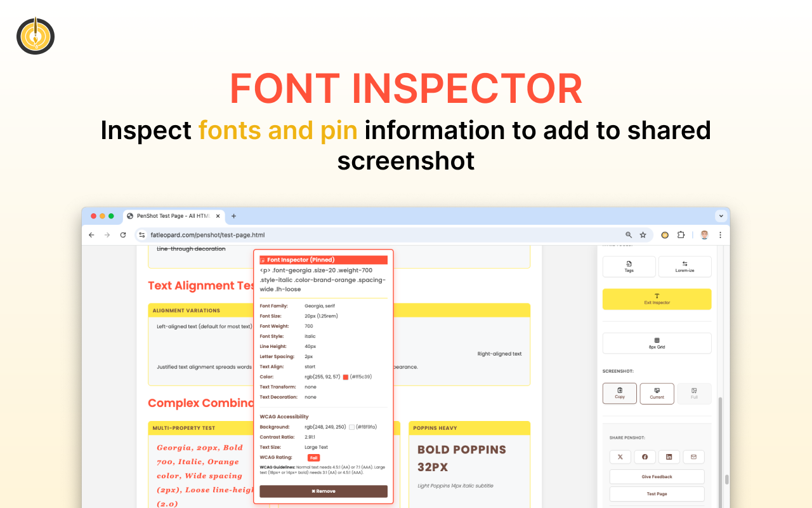Share PenShot on X
This screenshot has height=508, width=812.
coord(620,457)
